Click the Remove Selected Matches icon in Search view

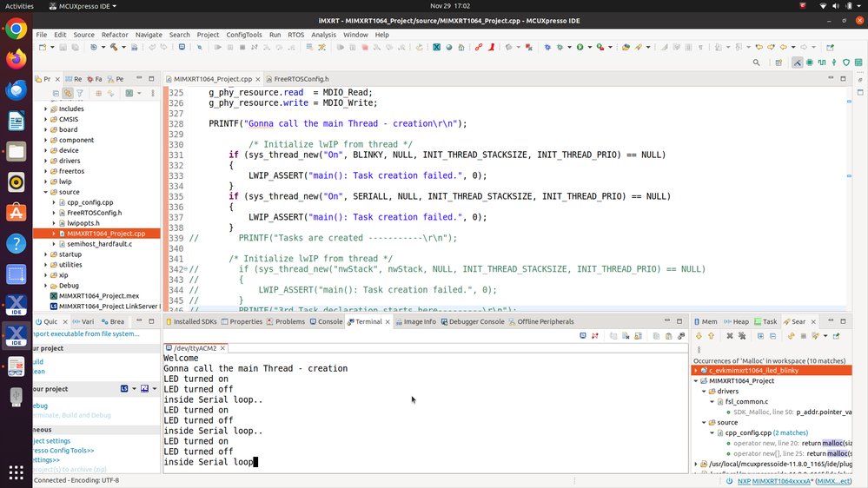tap(730, 336)
